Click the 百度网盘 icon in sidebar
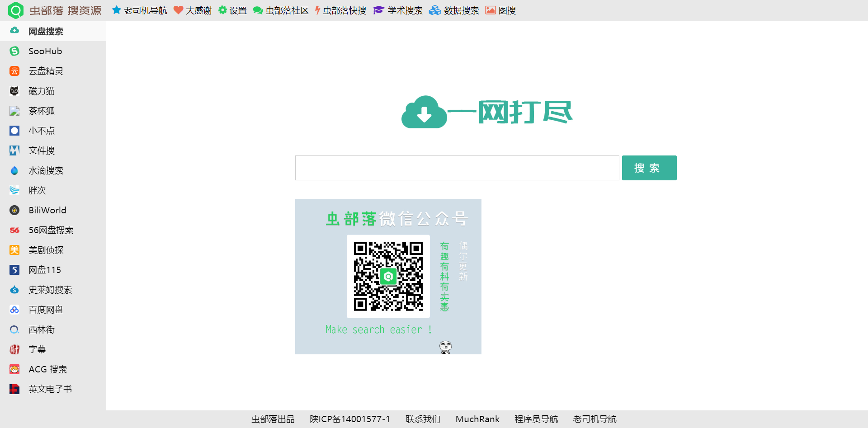Image resolution: width=868 pixels, height=428 pixels. [14, 310]
